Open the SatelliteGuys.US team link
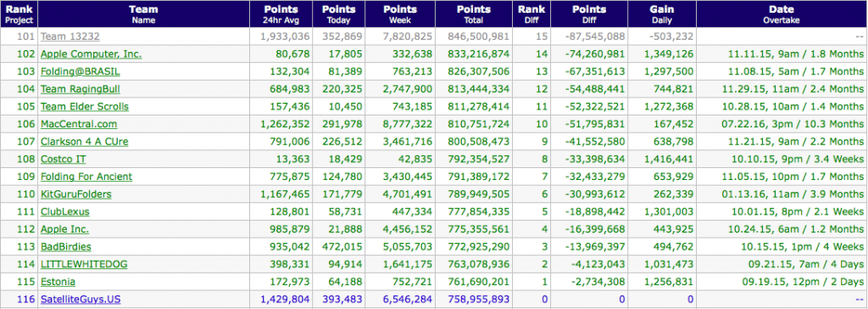Screen dimensions: 868x309 tap(81, 300)
